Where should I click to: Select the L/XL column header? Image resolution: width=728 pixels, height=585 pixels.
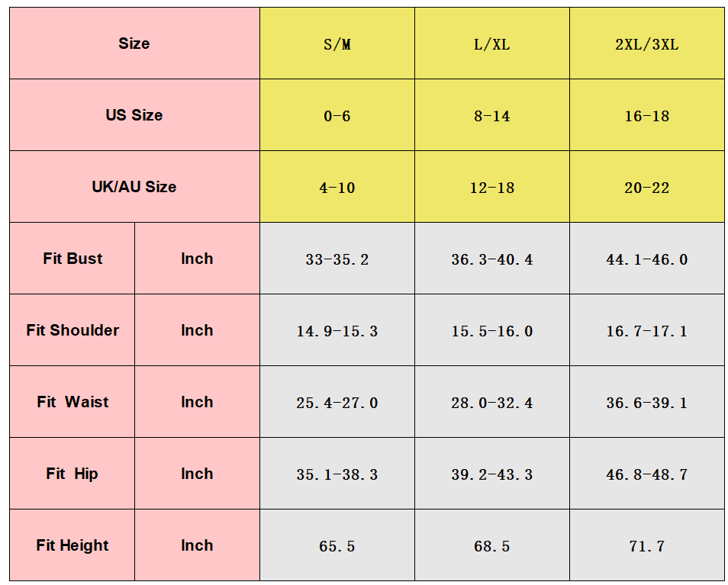pos(492,43)
